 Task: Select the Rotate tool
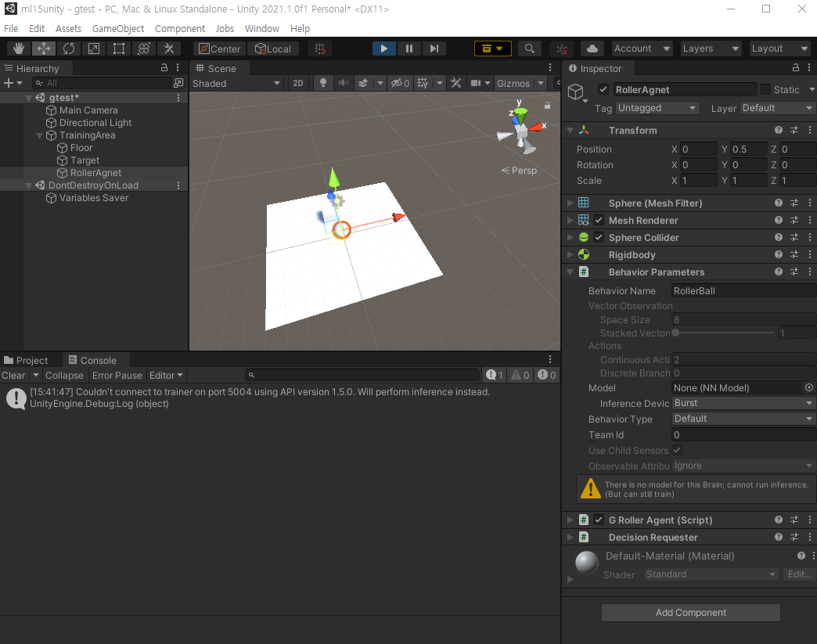coord(69,49)
